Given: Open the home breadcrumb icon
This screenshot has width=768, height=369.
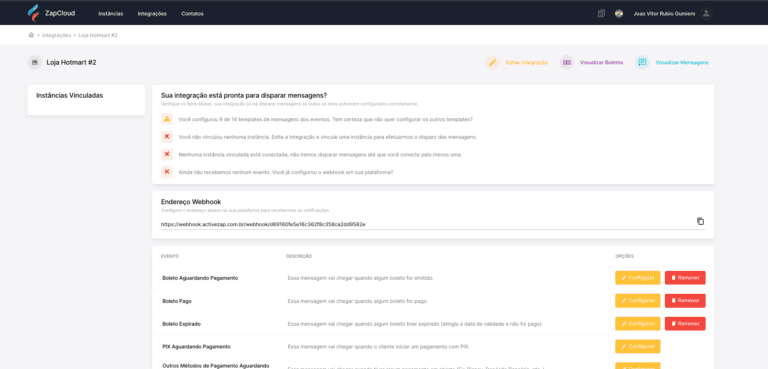Looking at the screenshot, I should [31, 35].
